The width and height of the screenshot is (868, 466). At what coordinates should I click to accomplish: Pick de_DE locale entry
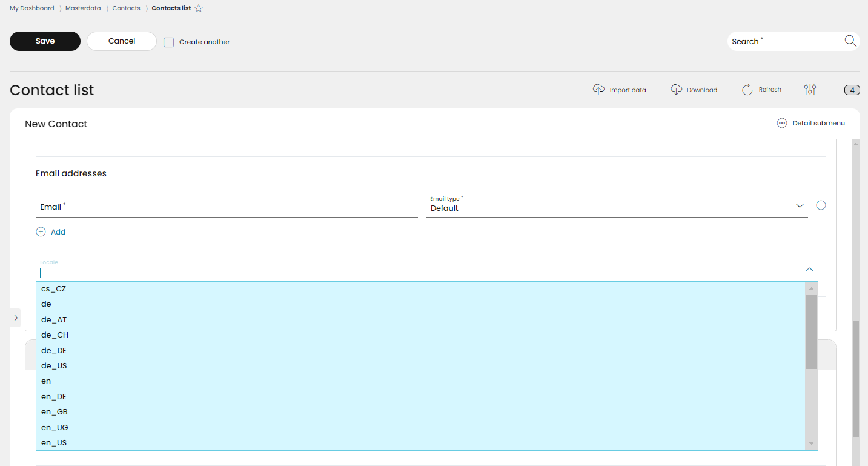click(x=421, y=351)
